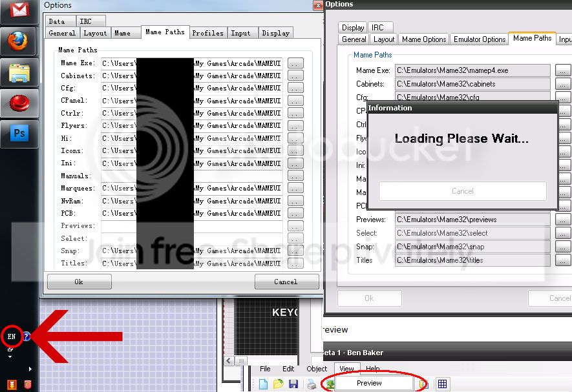The image size is (572, 392).
Task: Click the save floppy disk toolbar icon
Action: click(293, 384)
